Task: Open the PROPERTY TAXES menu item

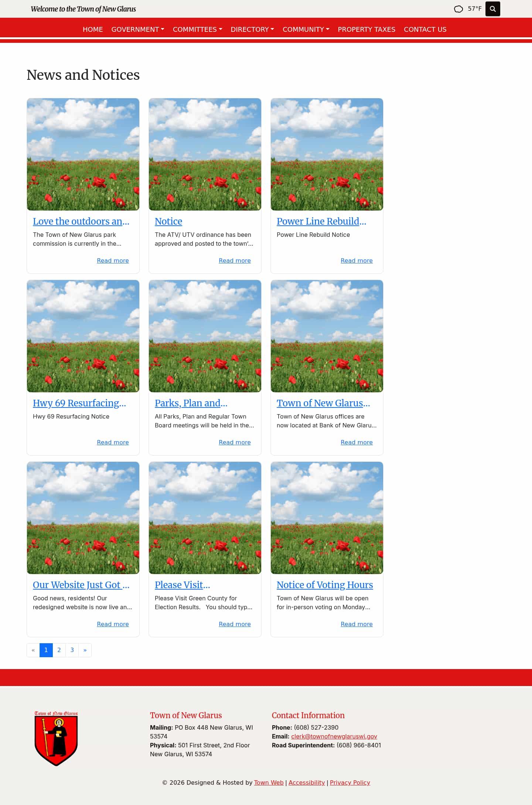Action: click(x=366, y=30)
